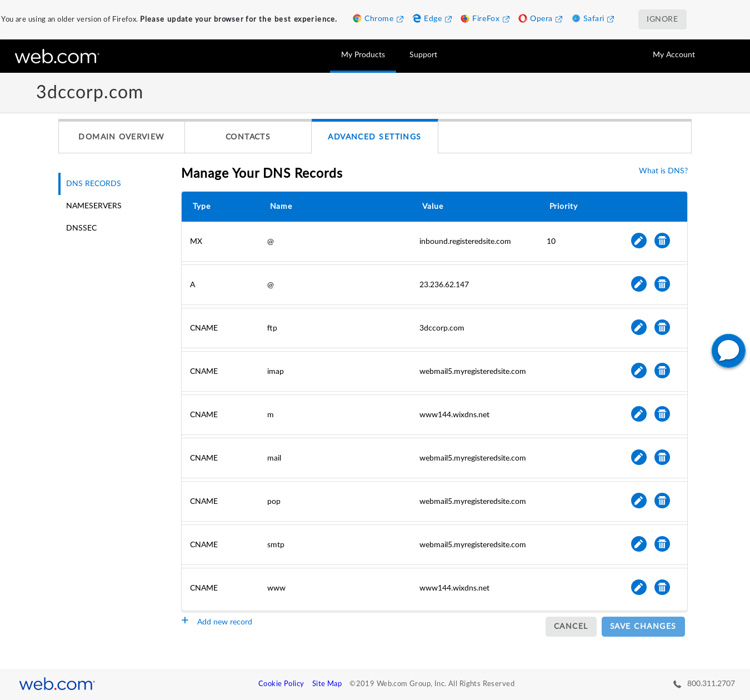Open the Cookie Policy footer link

[281, 683]
